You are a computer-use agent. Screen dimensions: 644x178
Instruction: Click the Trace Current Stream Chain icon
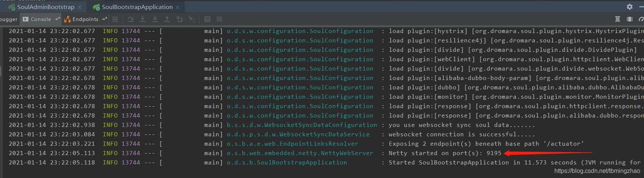click(x=219, y=19)
